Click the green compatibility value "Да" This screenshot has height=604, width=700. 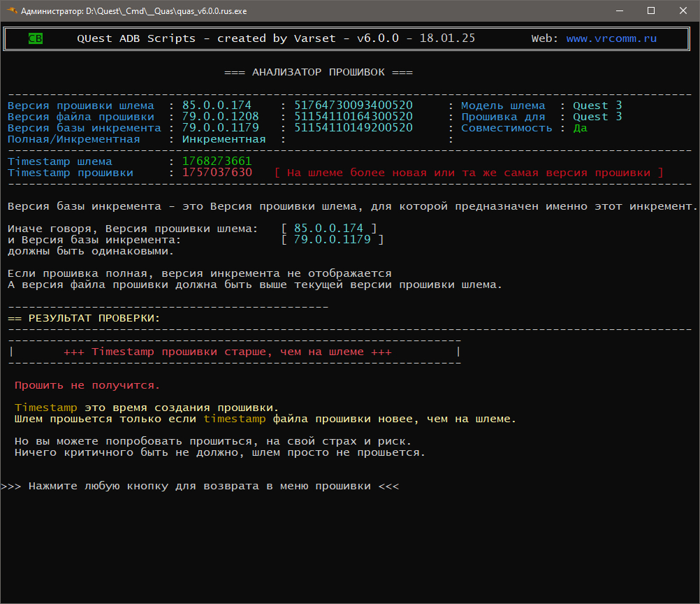point(580,128)
